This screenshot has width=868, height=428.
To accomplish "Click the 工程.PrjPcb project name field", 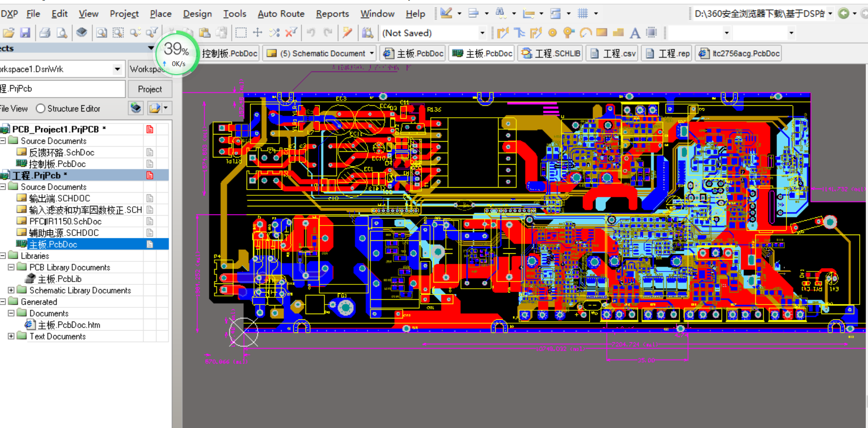I will point(62,89).
